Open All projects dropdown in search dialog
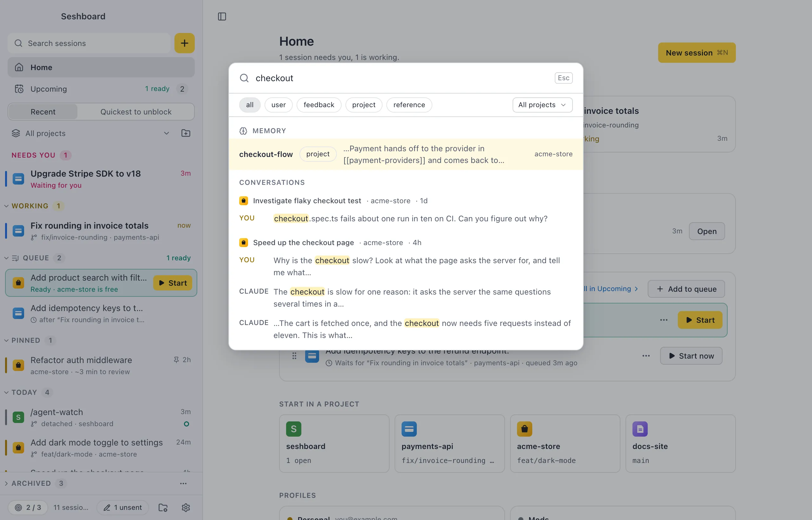The height and width of the screenshot is (520, 812). click(x=542, y=105)
